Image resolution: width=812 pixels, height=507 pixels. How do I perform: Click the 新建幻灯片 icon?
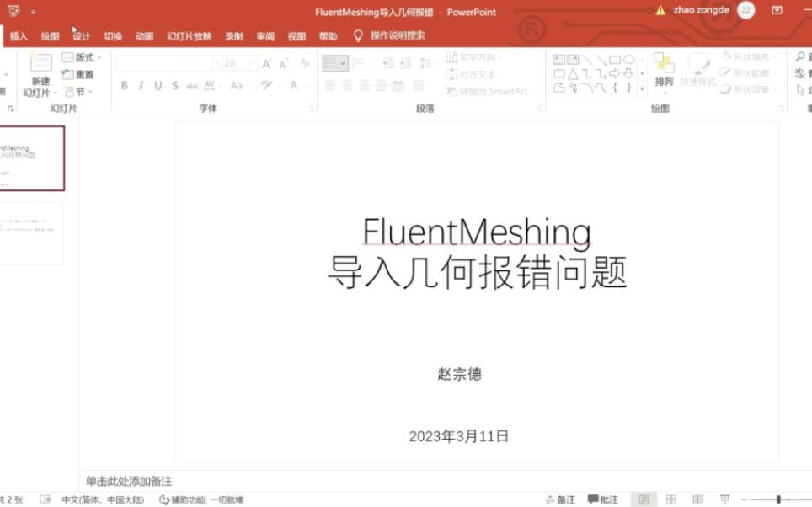[41, 63]
